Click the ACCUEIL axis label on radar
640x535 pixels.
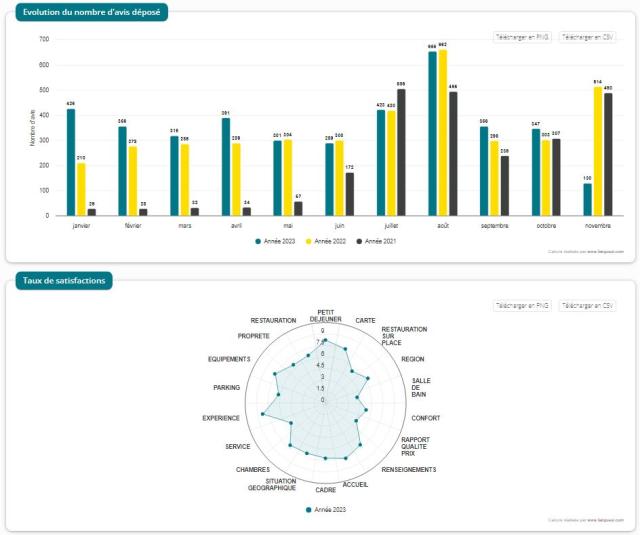[355, 484]
